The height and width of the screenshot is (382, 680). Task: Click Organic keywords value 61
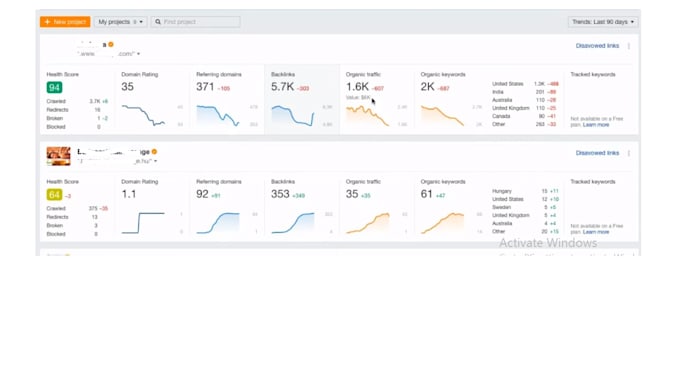(x=426, y=194)
